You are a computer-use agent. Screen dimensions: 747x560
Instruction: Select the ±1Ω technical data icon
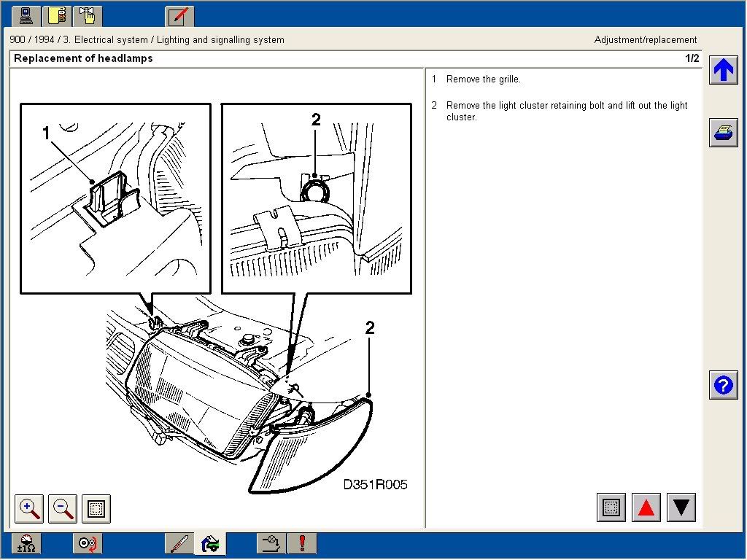click(25, 543)
